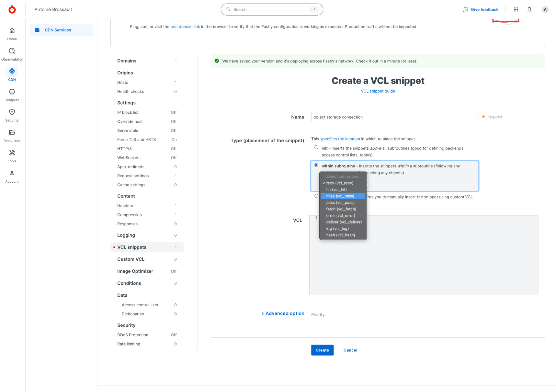
Task: Open the Account sidebar icon
Action: tap(12, 173)
